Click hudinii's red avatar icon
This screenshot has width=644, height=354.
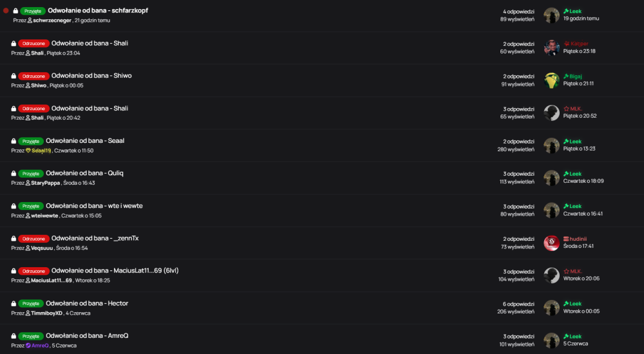coord(551,243)
